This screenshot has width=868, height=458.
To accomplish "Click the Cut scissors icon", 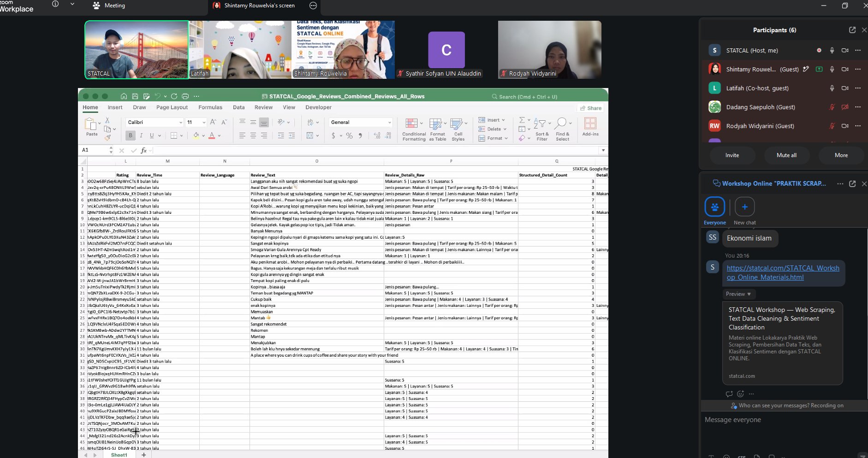I will click(107, 120).
